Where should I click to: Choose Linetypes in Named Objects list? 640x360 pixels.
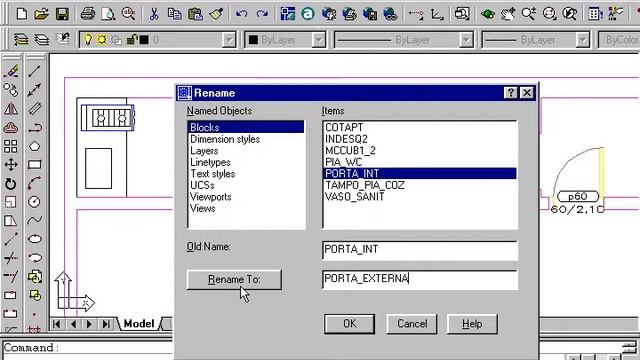pos(246,162)
